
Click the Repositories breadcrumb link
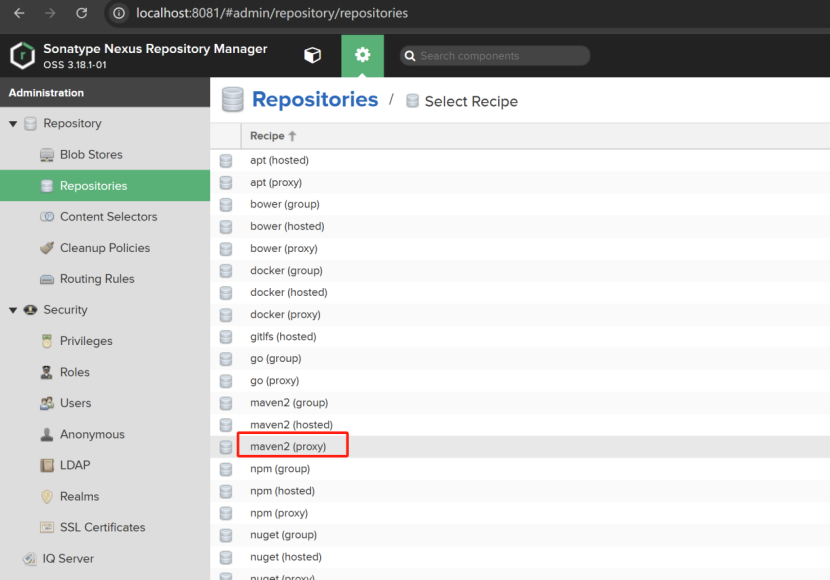[315, 99]
